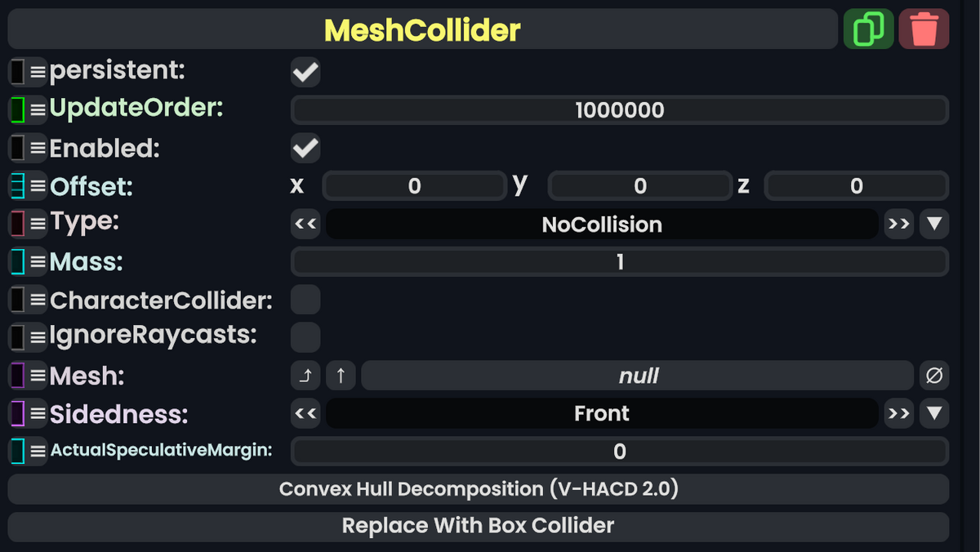Cycle Type forward with the double-right arrow
The height and width of the screenshot is (552, 980).
coord(898,224)
